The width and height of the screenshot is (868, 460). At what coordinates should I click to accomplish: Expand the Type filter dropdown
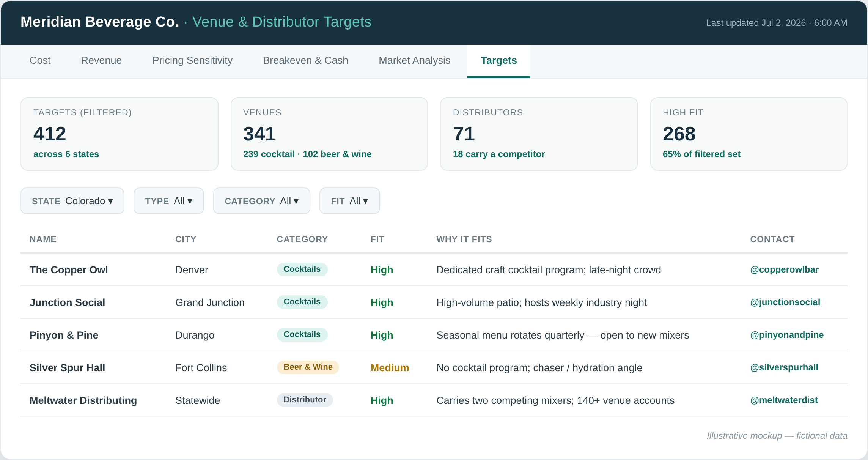tap(169, 201)
